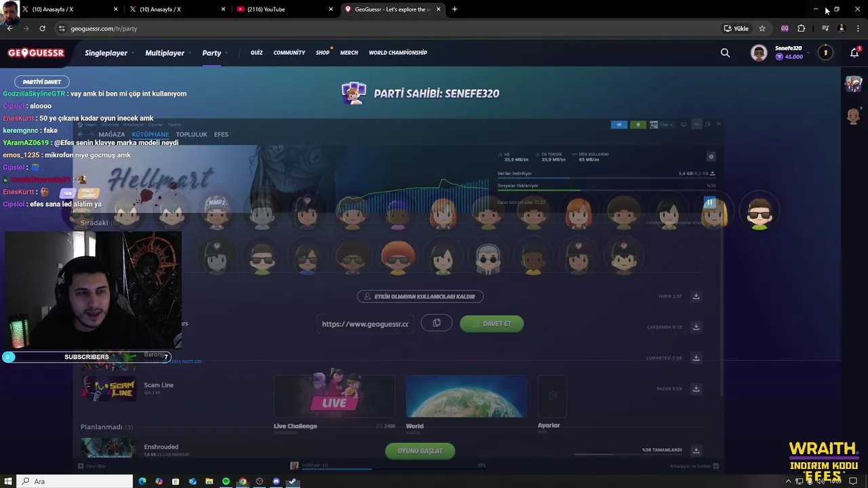Click the orange-haired sunglasses party avatar

coord(397,258)
